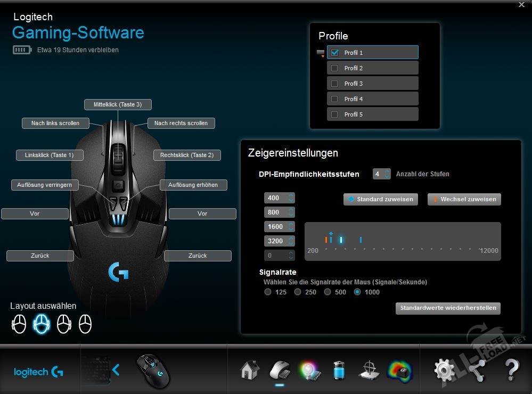Image resolution: width=532 pixels, height=394 pixels.
Task: Select the 500 Signalrate radio button
Action: [328, 292]
